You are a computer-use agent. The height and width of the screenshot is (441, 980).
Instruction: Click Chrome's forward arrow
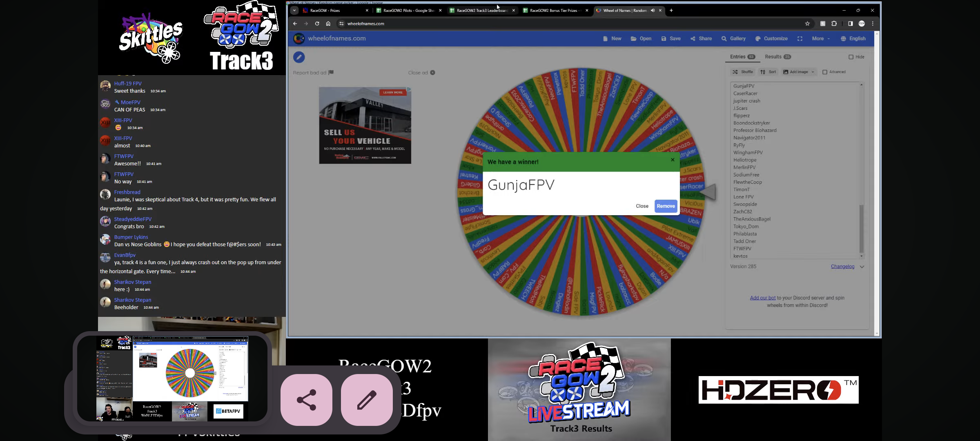306,24
